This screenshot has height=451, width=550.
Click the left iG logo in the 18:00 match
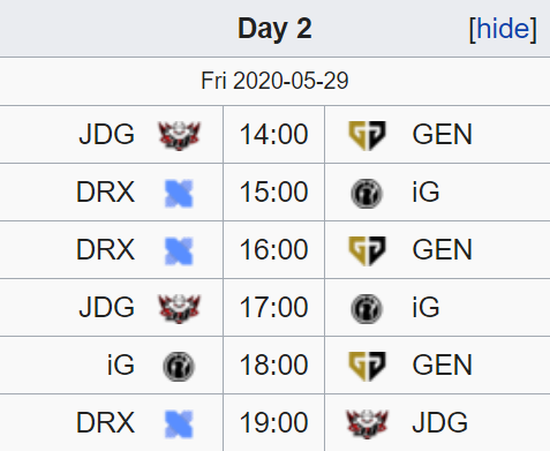179,366
